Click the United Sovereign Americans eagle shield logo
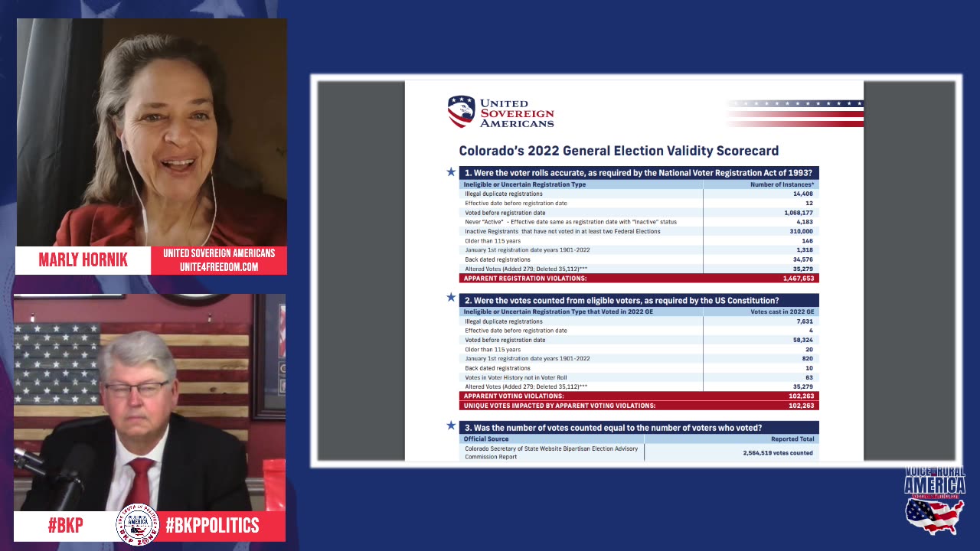The height and width of the screenshot is (551, 980). [461, 112]
